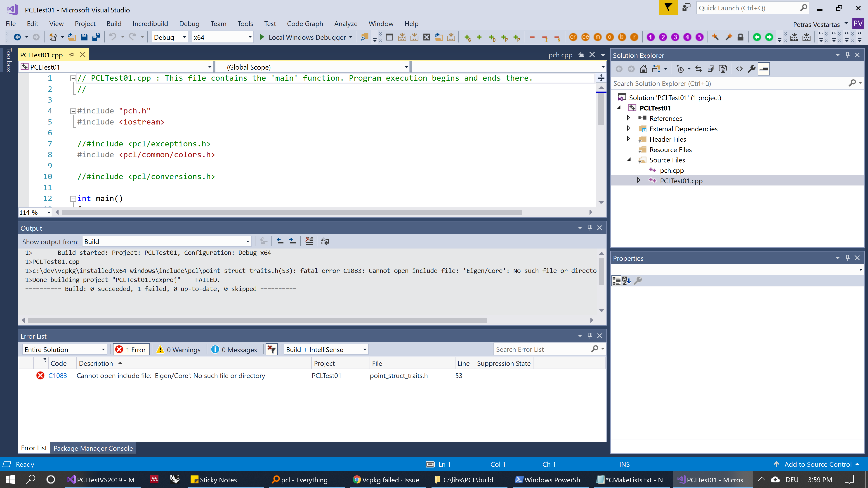868x488 pixels.
Task: Toggle word wrap in the Output window
Action: point(325,241)
